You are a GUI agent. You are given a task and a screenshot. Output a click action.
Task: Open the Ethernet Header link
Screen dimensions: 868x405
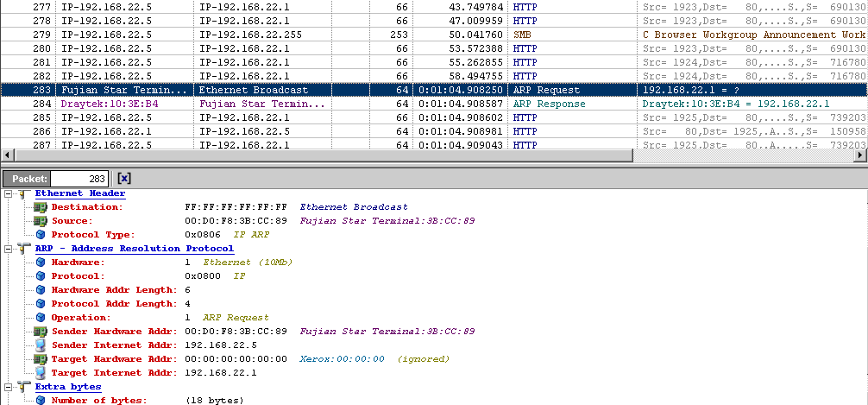(x=80, y=193)
